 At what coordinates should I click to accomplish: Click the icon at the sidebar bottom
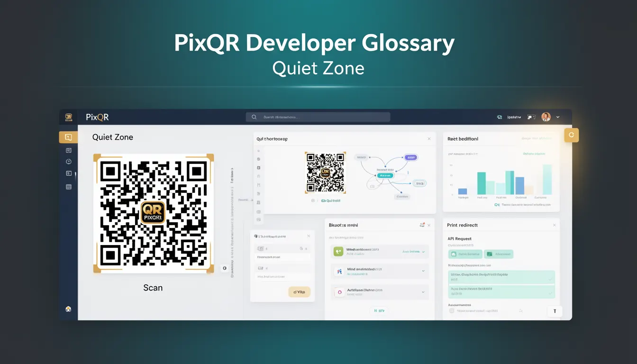pos(68,309)
